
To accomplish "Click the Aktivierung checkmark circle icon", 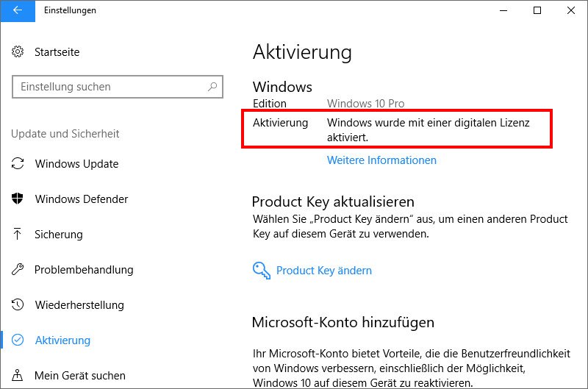I will 18,340.
